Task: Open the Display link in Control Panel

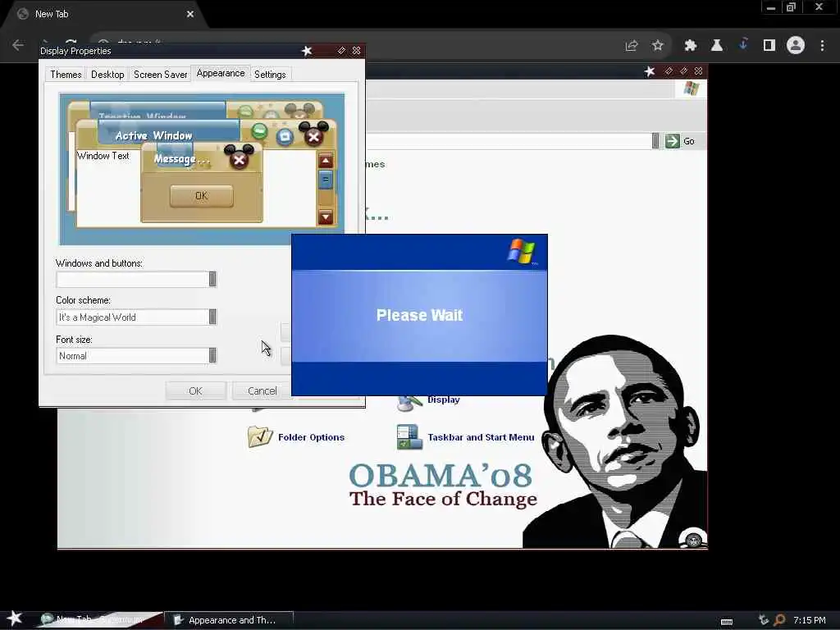Action: tap(444, 399)
